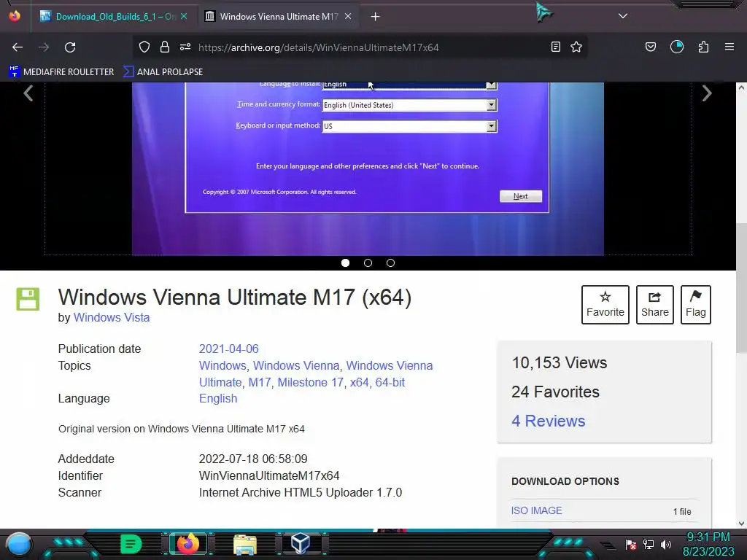Open Firefox account profile icon
747x560 pixels.
coord(676,47)
